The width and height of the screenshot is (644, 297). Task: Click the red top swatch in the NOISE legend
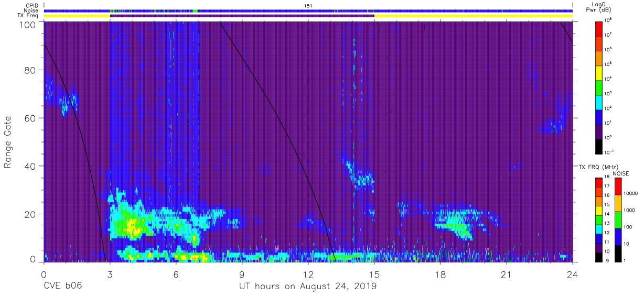(618, 186)
